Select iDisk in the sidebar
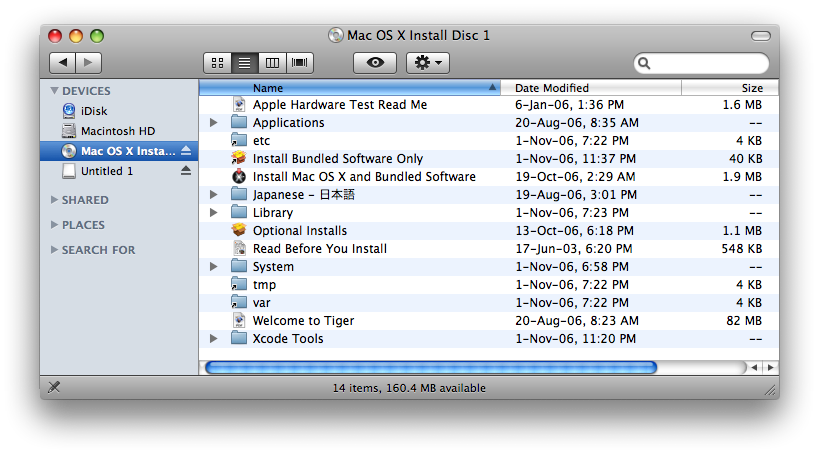 [95, 111]
